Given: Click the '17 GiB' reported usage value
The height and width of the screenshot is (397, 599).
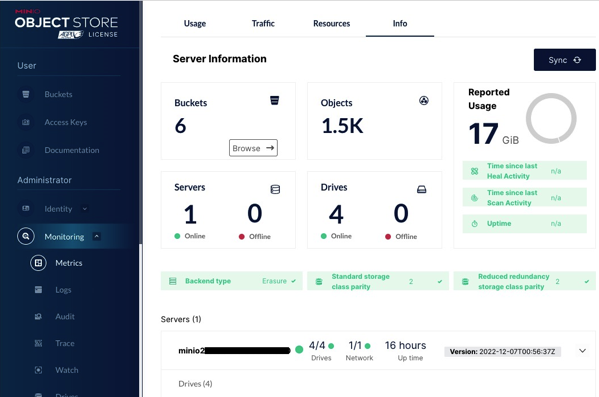Looking at the screenshot, I should click(x=494, y=134).
